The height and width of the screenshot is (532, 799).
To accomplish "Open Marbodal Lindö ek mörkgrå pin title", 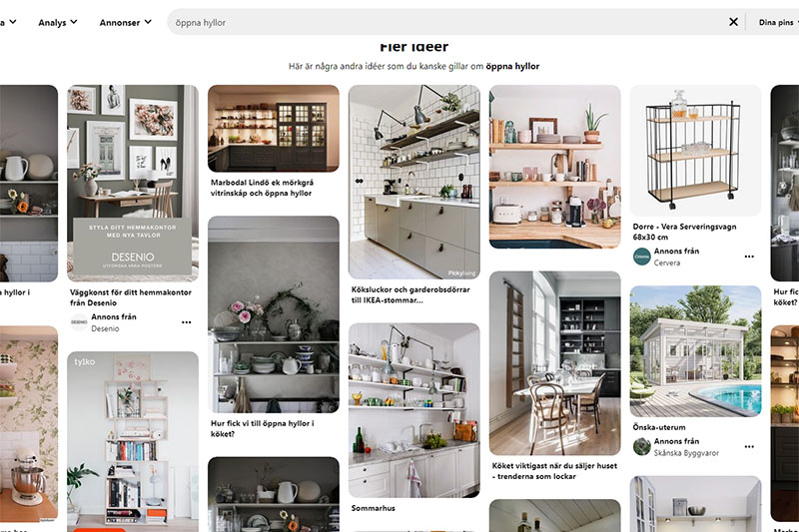I will (262, 188).
